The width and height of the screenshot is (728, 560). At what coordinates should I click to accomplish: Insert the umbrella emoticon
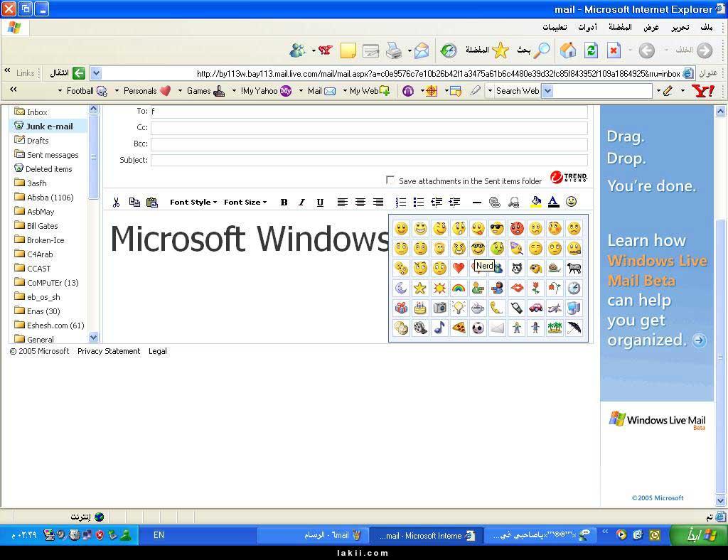[x=574, y=328]
